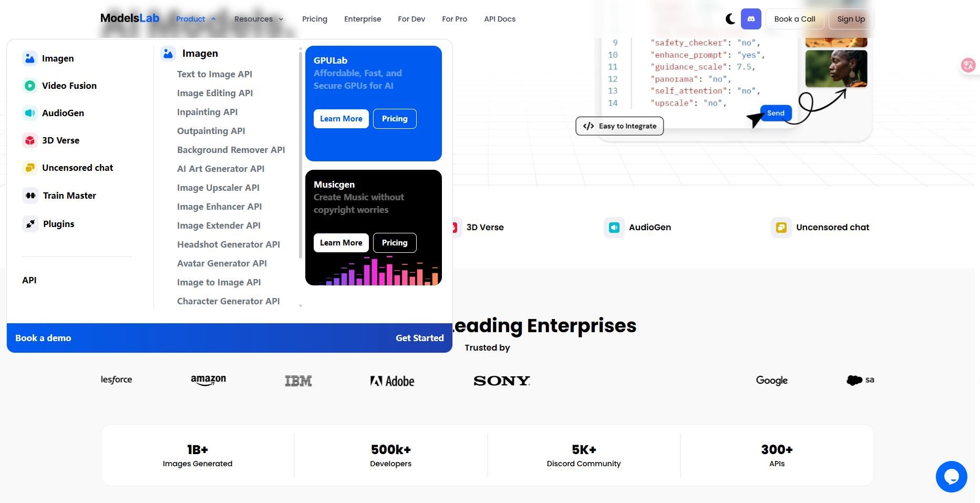Open Headshot Generator API link
The image size is (980, 503).
pyautogui.click(x=228, y=244)
